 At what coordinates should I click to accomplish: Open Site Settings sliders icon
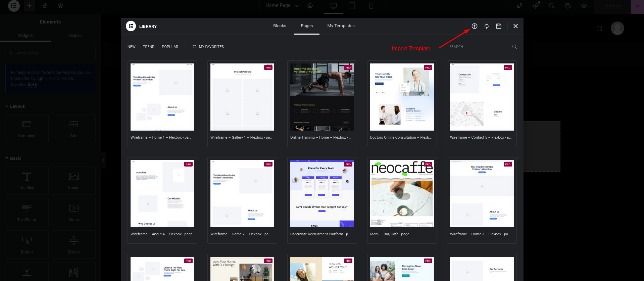click(45, 6)
